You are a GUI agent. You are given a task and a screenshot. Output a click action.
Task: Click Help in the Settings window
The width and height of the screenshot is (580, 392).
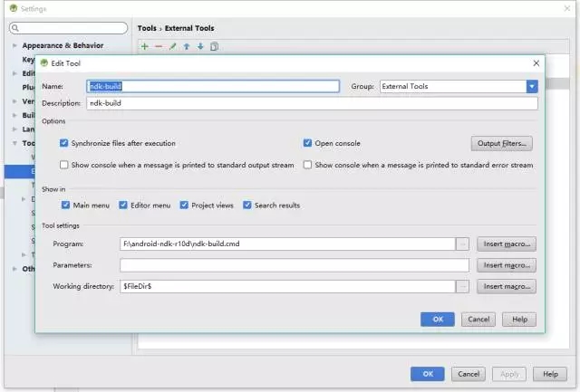pos(550,374)
